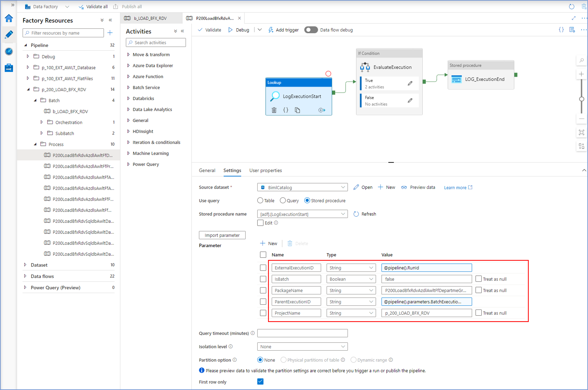This screenshot has height=390, width=588.
Task: Expand the canvas to full screen
Action: click(574, 18)
